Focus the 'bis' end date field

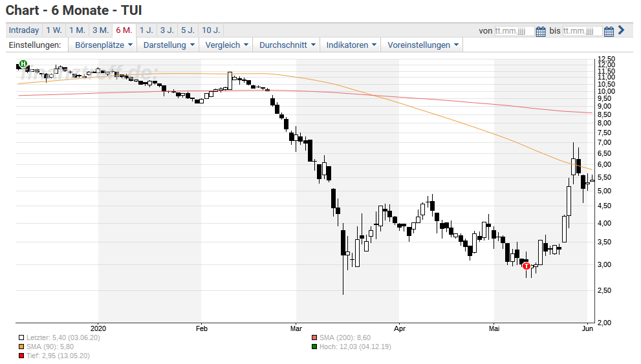pos(582,31)
